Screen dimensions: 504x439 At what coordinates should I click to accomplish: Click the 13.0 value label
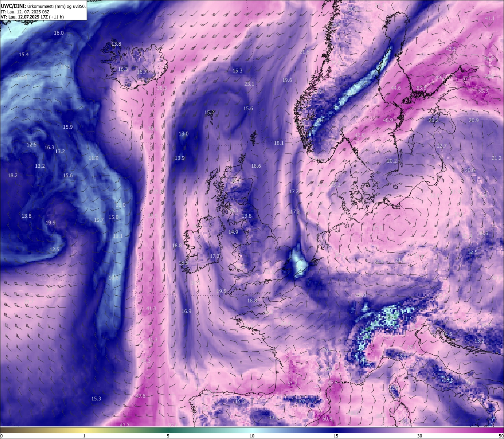183,134
